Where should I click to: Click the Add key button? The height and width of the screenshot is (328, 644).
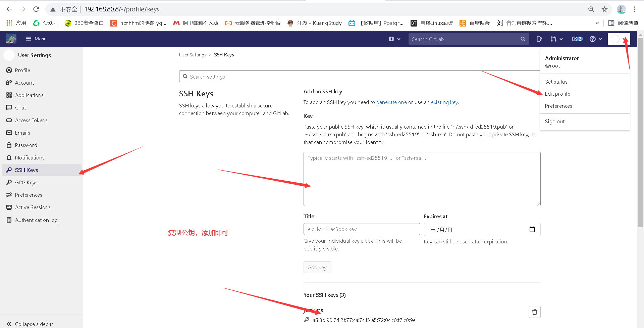click(317, 267)
